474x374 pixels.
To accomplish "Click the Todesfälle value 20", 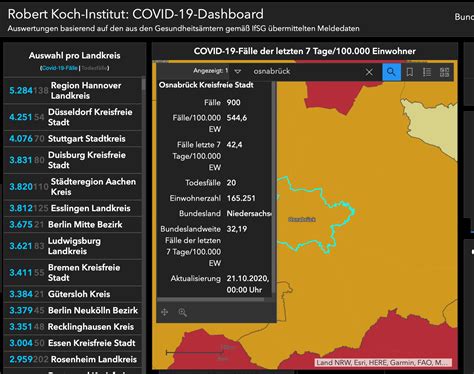I will coord(231,183).
